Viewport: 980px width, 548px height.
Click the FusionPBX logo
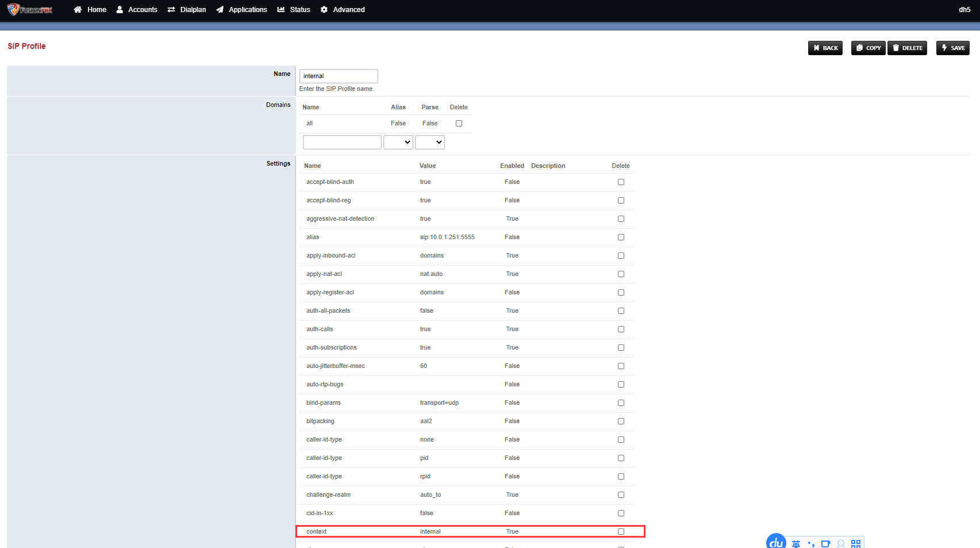[x=30, y=10]
